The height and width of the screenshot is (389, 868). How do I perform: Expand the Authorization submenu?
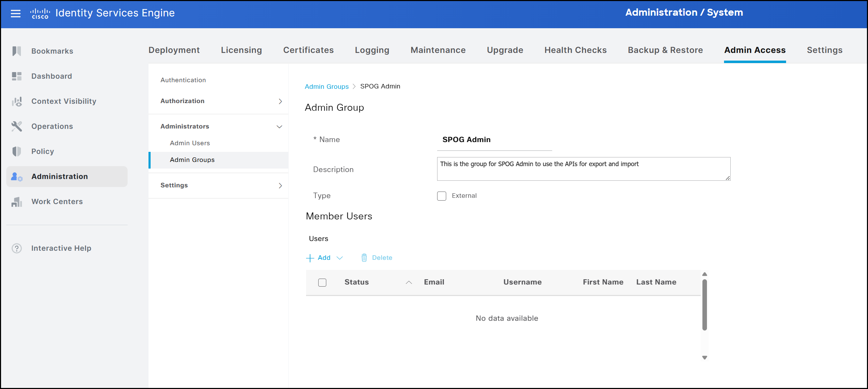(280, 101)
